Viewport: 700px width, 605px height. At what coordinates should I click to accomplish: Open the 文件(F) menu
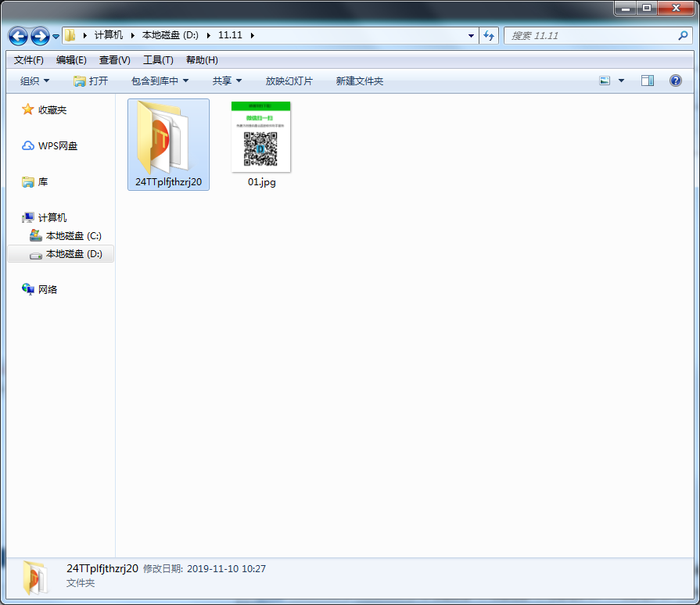coord(29,60)
